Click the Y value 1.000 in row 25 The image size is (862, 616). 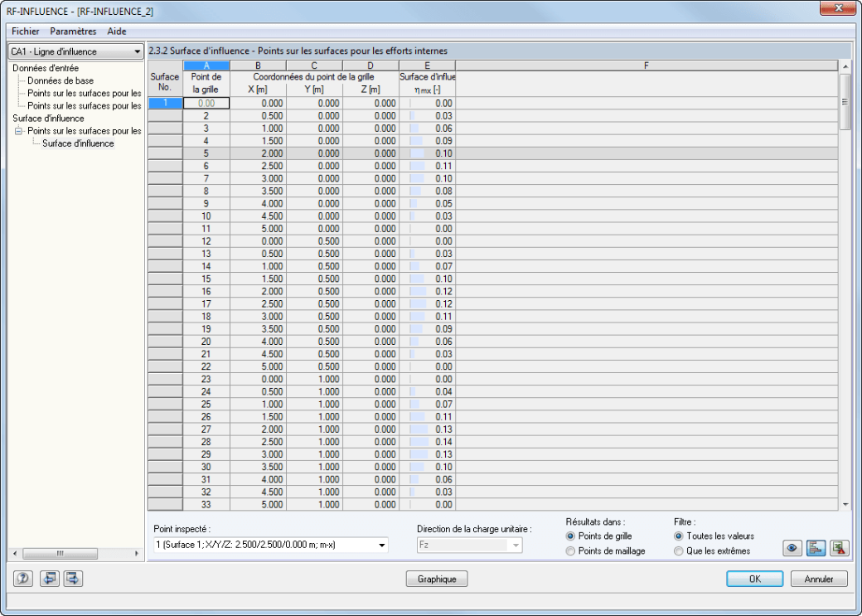pos(314,405)
